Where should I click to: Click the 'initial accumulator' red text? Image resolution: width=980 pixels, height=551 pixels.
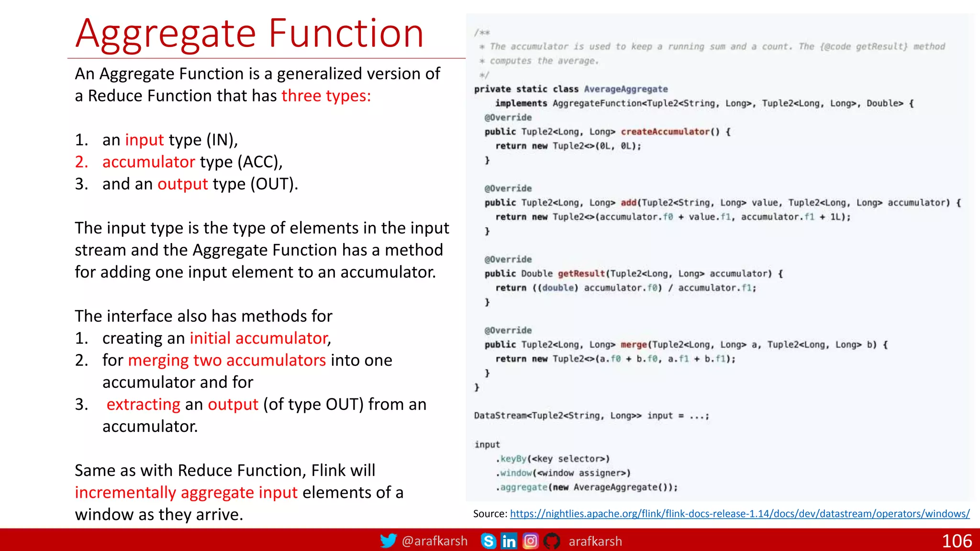click(258, 338)
